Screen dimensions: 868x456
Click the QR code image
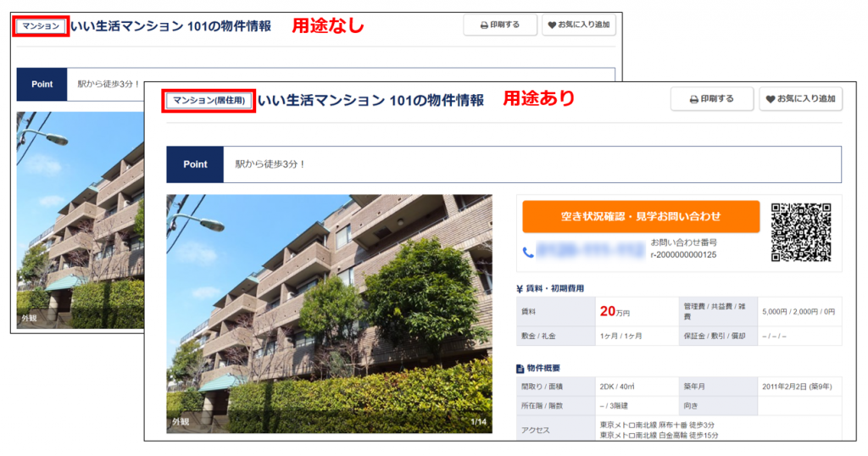click(800, 231)
